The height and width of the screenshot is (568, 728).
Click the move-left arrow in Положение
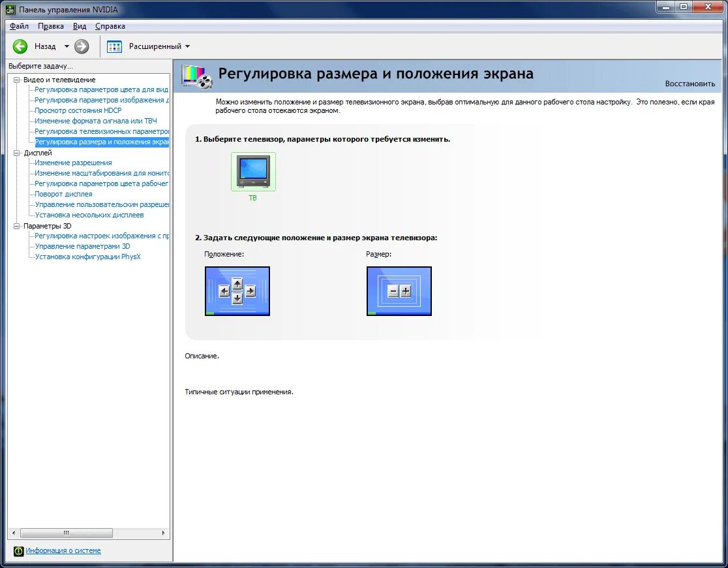point(224,291)
